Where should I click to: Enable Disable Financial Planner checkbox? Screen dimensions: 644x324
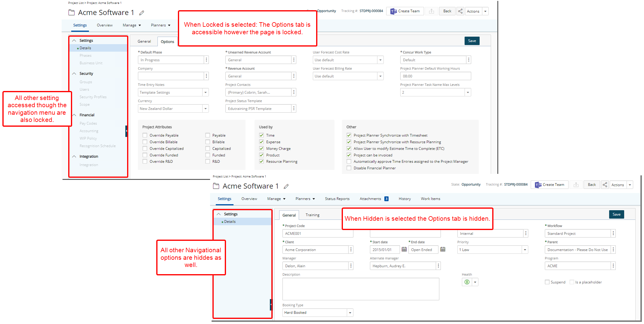click(x=349, y=168)
